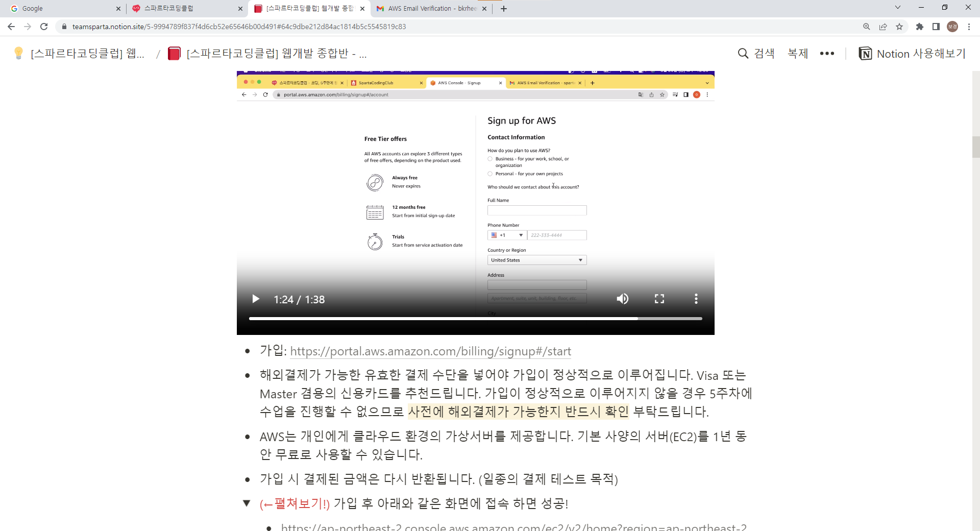
Task: Open the Chrome three-dot menu
Action: [x=969, y=27]
